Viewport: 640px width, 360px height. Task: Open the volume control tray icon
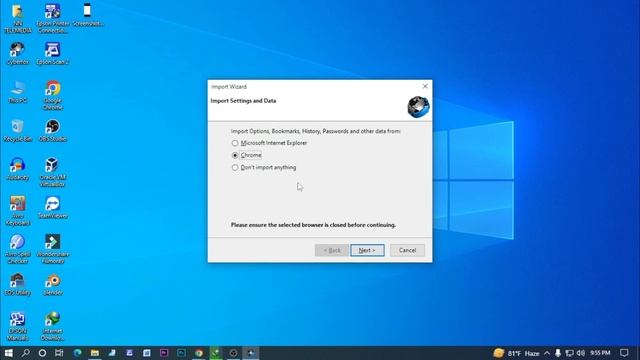click(x=581, y=353)
